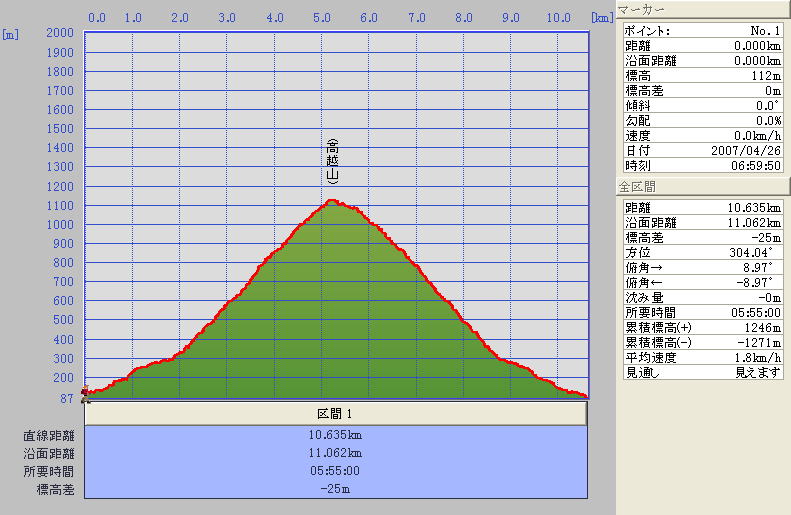Click the 所要時間 value 05:55:00 in side panel
The image size is (791, 515).
point(756,313)
